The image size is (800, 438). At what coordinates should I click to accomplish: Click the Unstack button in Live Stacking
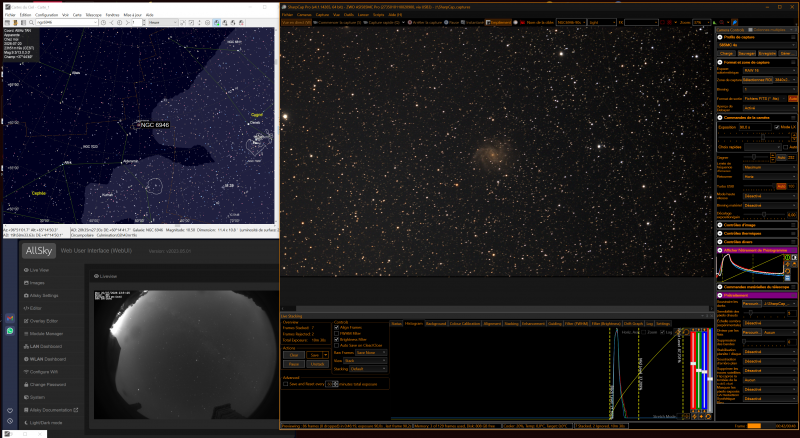tap(318, 364)
